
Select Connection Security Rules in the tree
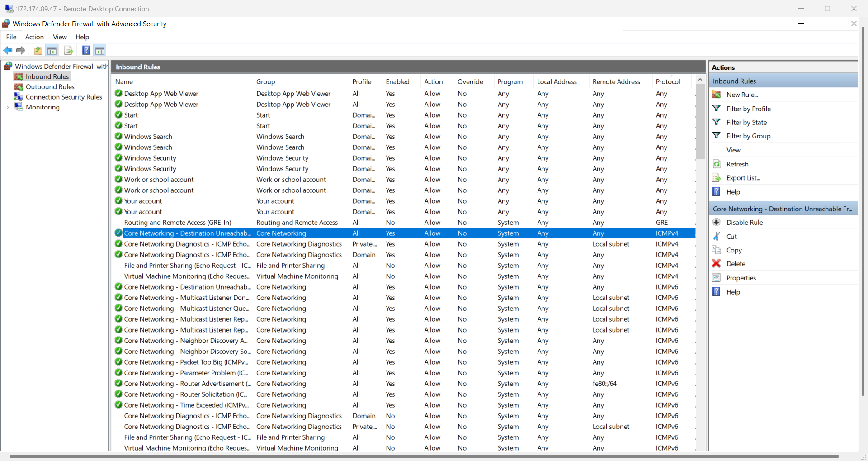(64, 97)
